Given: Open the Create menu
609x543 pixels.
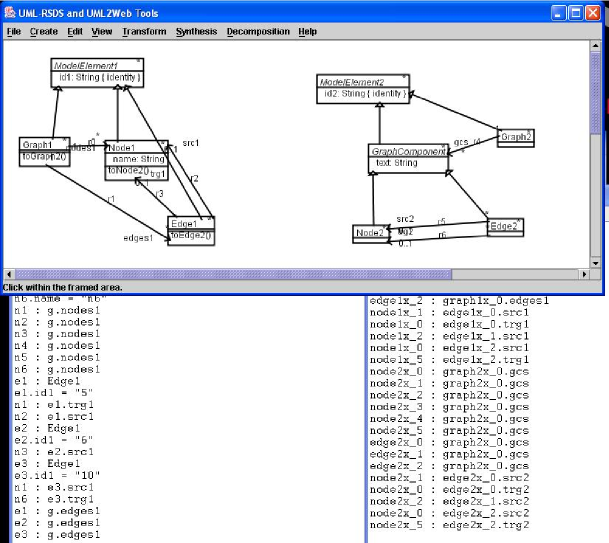Looking at the screenshot, I should coord(43,32).
